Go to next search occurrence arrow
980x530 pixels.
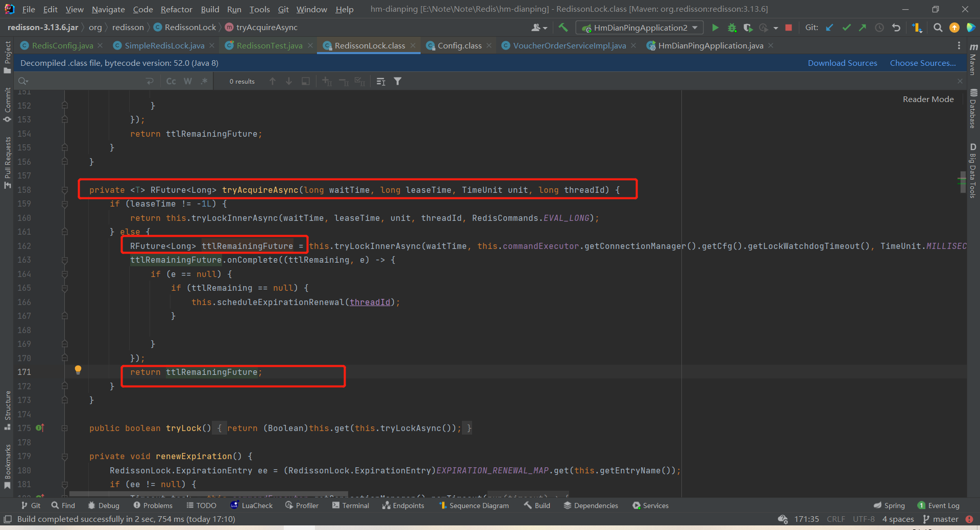pyautogui.click(x=289, y=81)
